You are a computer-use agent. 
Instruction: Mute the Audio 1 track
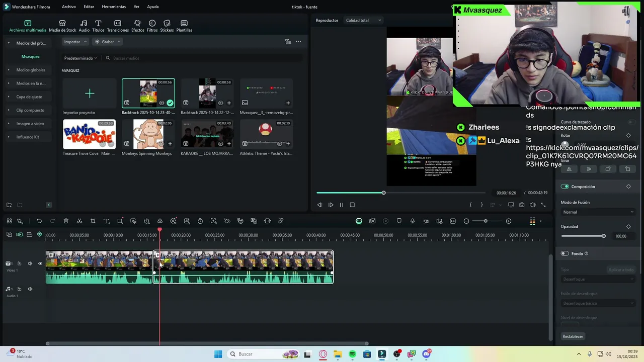tap(30, 289)
